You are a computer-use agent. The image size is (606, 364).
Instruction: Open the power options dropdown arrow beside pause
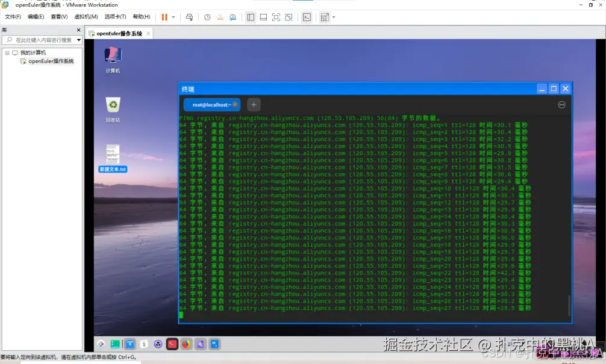coord(173,17)
